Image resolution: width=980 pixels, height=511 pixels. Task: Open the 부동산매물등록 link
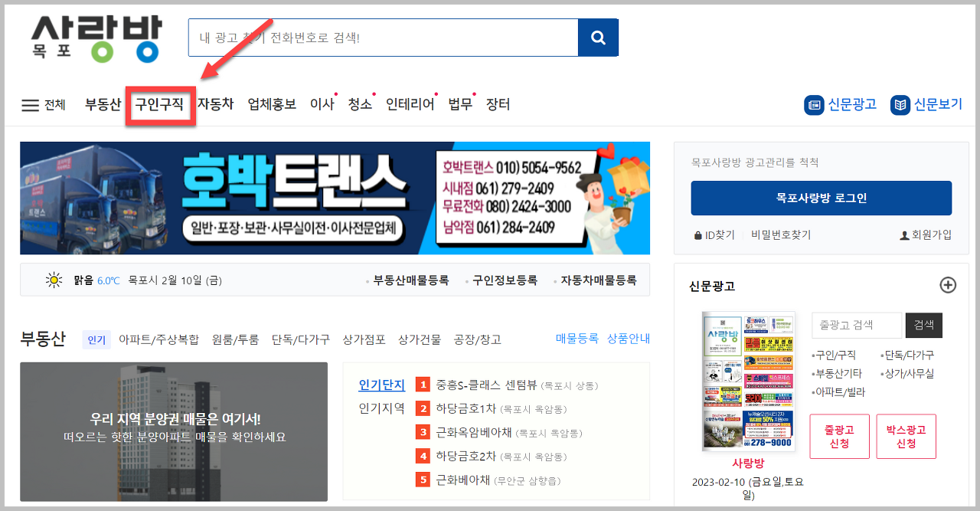411,280
